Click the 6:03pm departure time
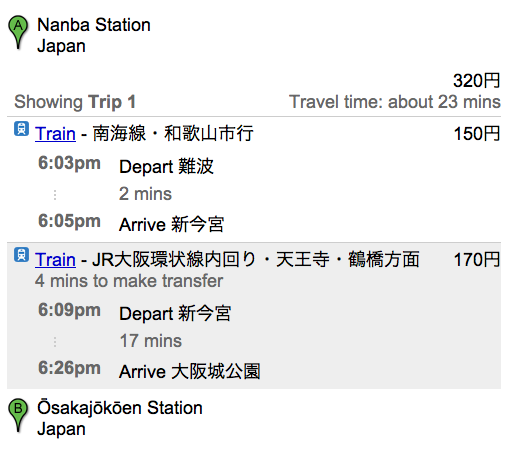This screenshot has height=455, width=509. (x=69, y=163)
